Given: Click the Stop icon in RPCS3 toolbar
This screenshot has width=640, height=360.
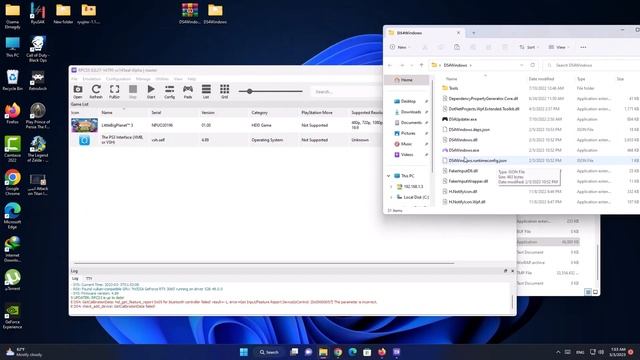Looking at the screenshot, I should [x=133, y=91].
